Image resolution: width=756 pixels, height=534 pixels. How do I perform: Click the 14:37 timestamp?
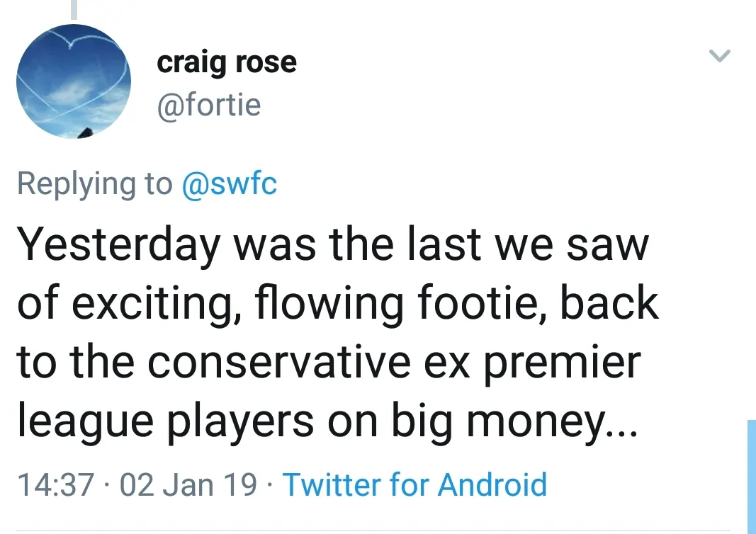click(55, 484)
